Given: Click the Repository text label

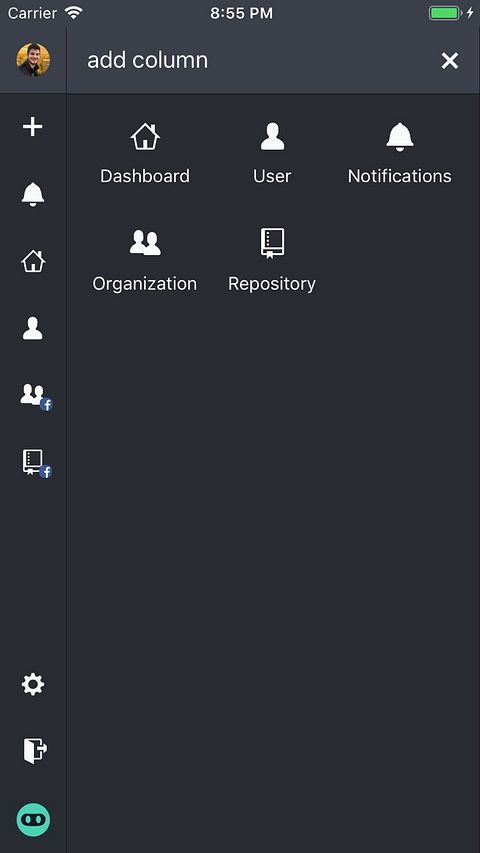Looking at the screenshot, I should pos(272,284).
